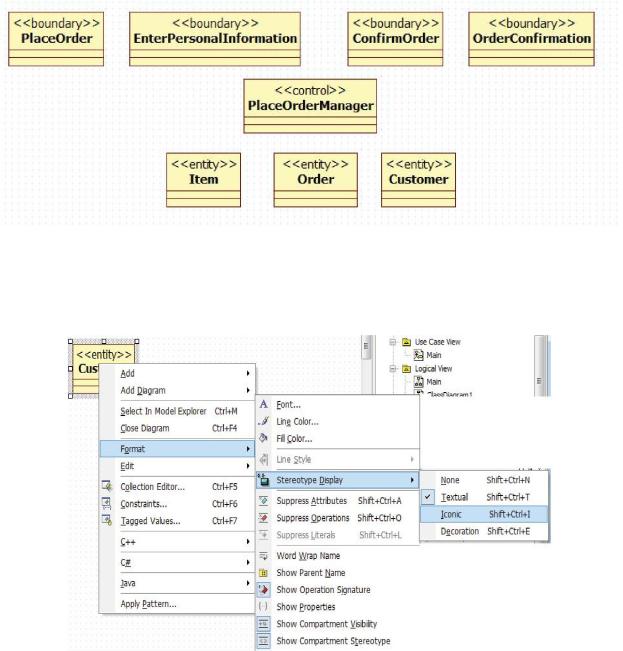This screenshot has height=651, width=623.
Task: Expand the Java submenu
Action: (177, 583)
